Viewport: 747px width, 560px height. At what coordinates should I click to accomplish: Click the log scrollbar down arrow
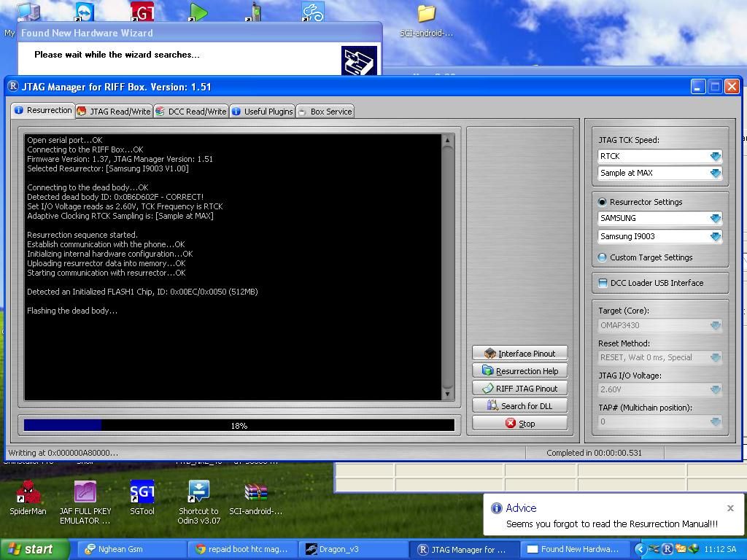click(x=447, y=394)
